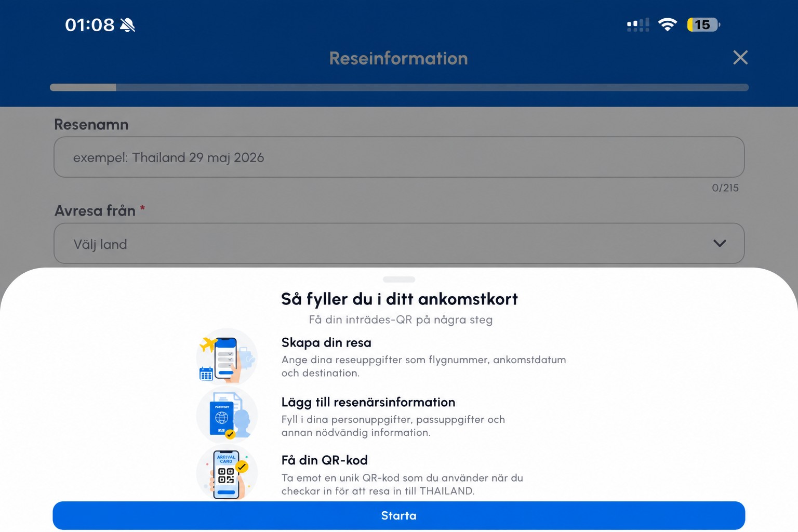798x532 pixels.
Task: Tap the bottom sheet drag handle
Action: 399,280
